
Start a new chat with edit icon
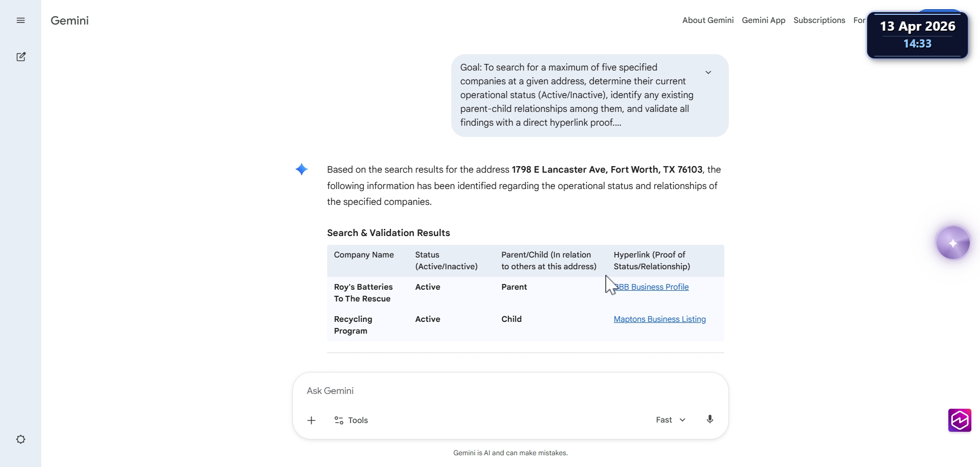[21, 57]
